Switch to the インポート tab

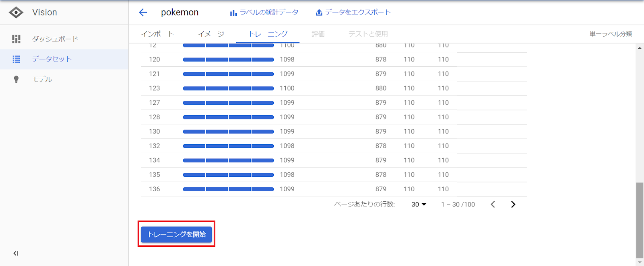(157, 34)
